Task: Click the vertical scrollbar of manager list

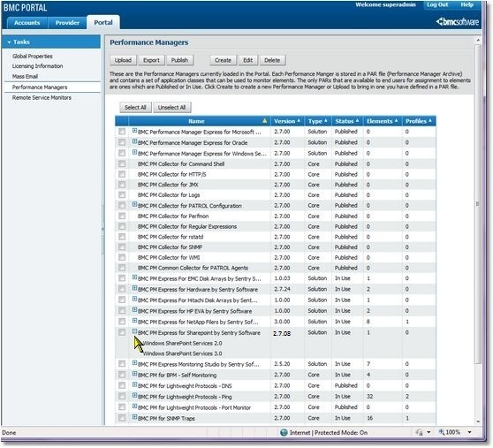Action: point(478,204)
